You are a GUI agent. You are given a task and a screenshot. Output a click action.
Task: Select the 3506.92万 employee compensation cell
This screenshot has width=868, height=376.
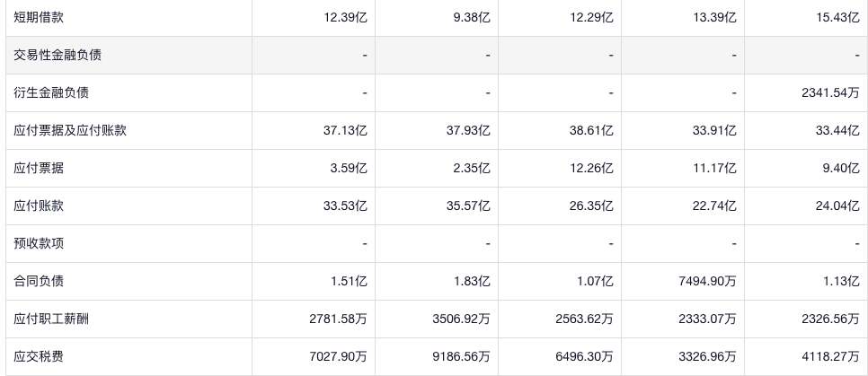pyautogui.click(x=459, y=319)
